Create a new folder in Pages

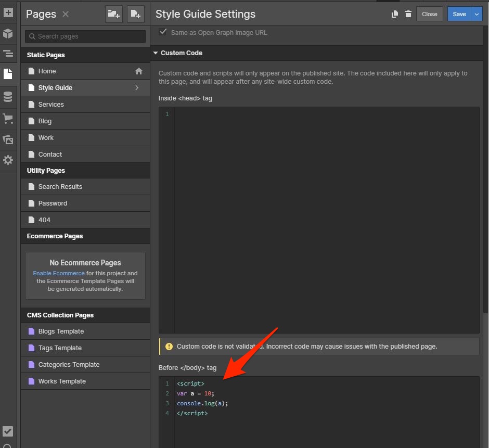[x=113, y=14]
